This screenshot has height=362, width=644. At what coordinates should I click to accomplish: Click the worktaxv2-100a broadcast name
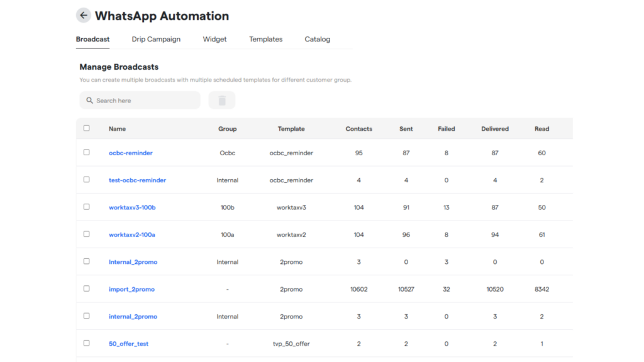(x=131, y=234)
